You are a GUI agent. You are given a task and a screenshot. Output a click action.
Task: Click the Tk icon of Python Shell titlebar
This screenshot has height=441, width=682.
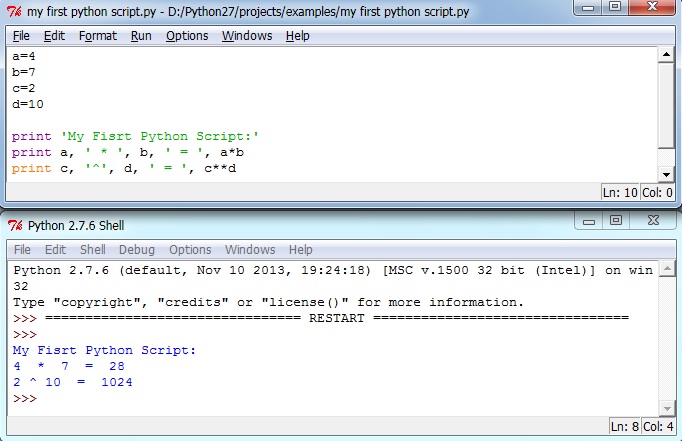click(15, 225)
